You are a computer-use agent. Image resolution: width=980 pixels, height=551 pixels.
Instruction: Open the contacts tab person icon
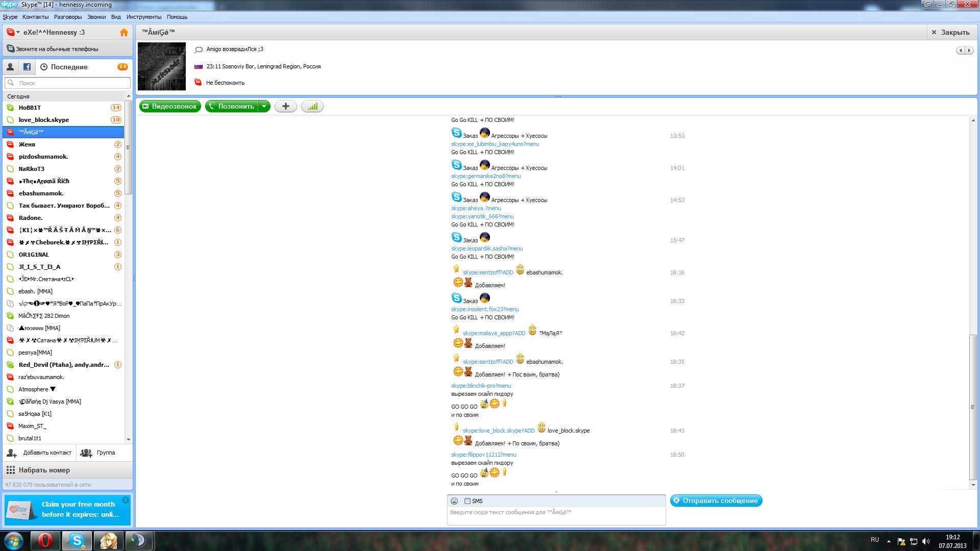coord(10,67)
